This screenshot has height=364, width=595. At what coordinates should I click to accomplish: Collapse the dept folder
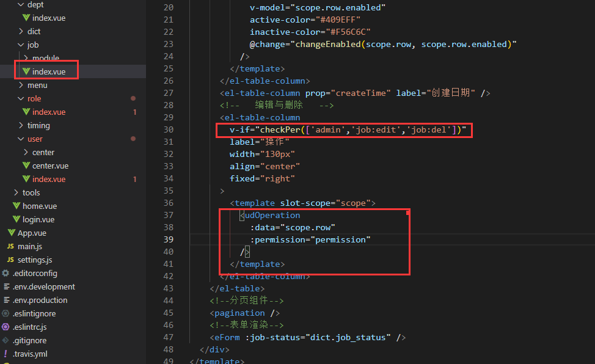tap(21, 4)
